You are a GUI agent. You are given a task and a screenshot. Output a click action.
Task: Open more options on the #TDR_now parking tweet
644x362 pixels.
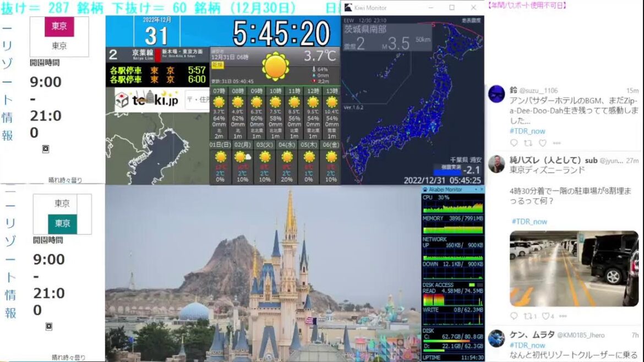pos(564,315)
